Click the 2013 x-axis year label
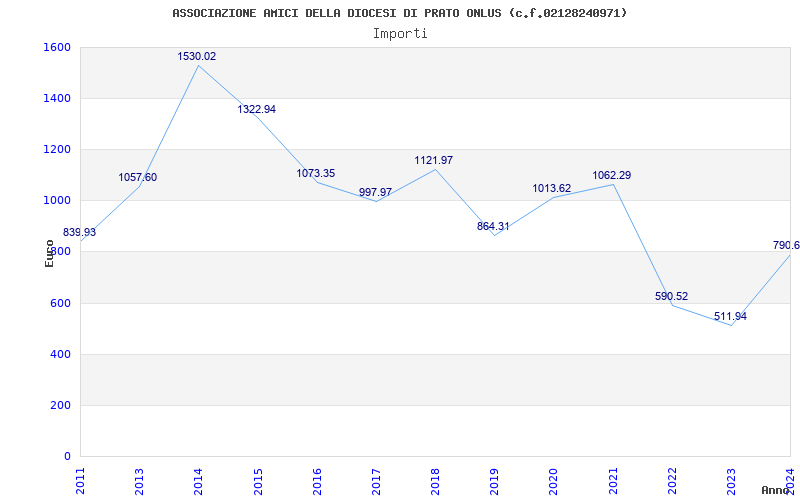The height and width of the screenshot is (500, 800). click(x=139, y=481)
